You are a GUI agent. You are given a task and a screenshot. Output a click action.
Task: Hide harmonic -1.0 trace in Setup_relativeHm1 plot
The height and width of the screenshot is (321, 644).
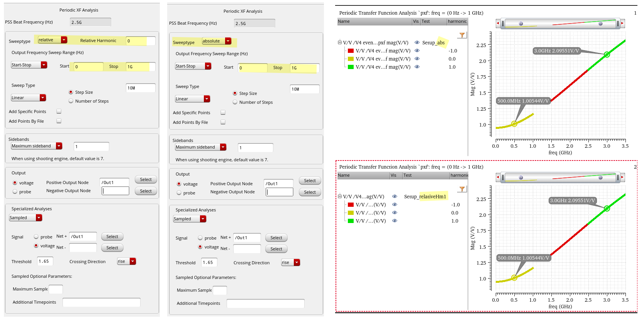pyautogui.click(x=395, y=204)
